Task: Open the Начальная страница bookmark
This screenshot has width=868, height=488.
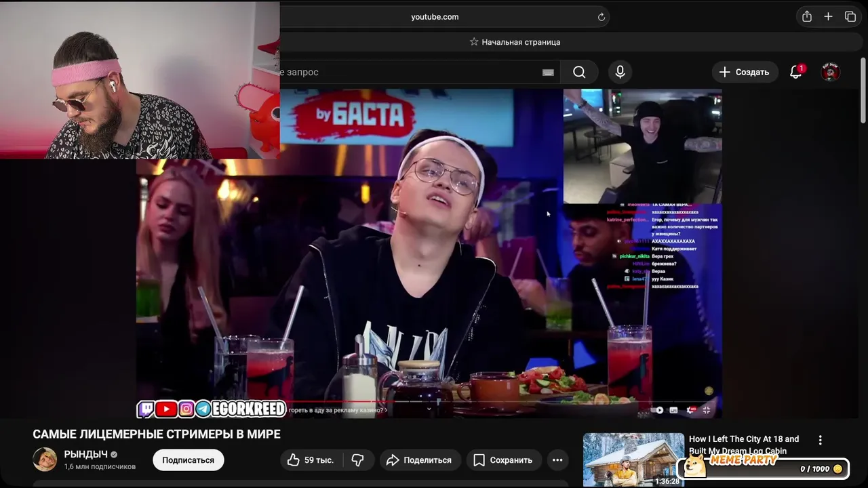Action: pos(515,42)
